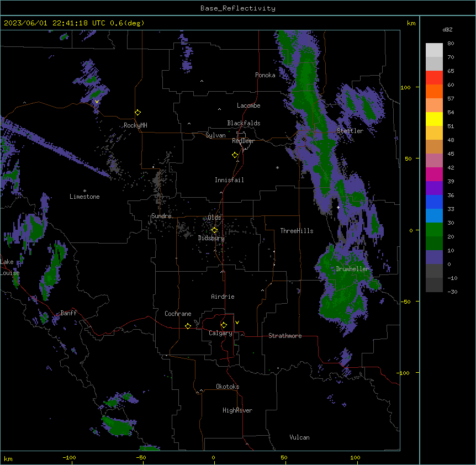
Task: Click the Cochrane town label
Action: click(178, 314)
